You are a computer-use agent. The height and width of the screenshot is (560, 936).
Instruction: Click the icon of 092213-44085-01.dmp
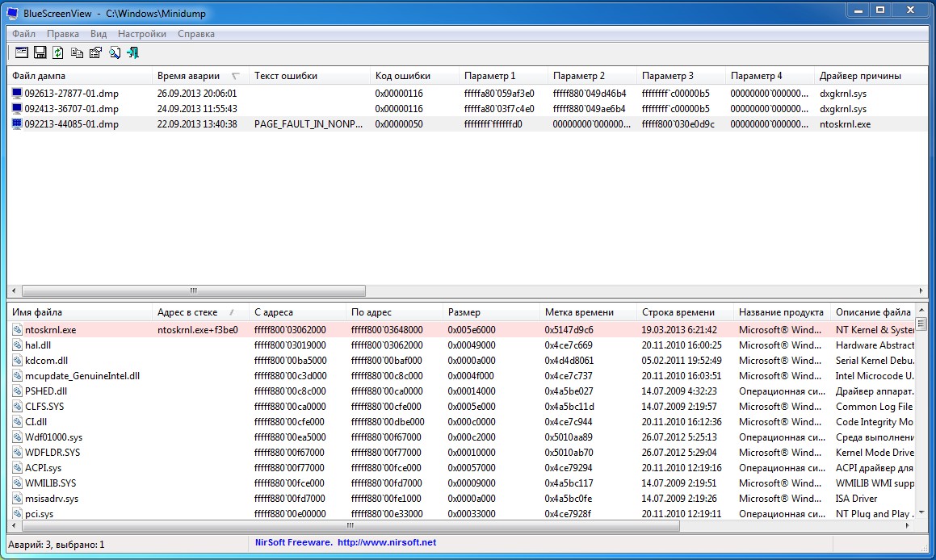pos(17,124)
